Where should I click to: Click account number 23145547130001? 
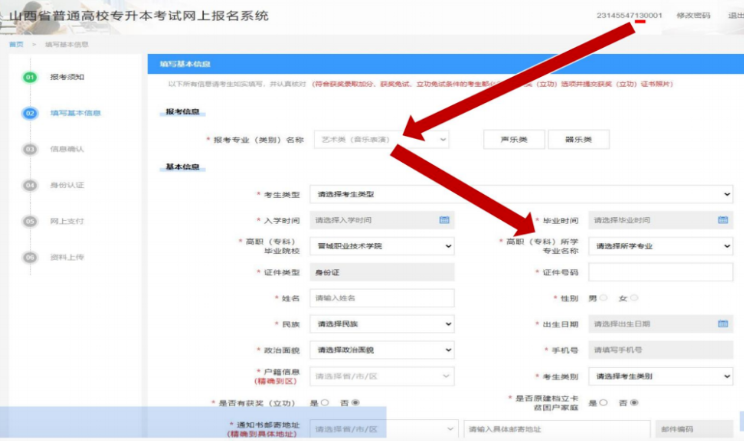(629, 15)
